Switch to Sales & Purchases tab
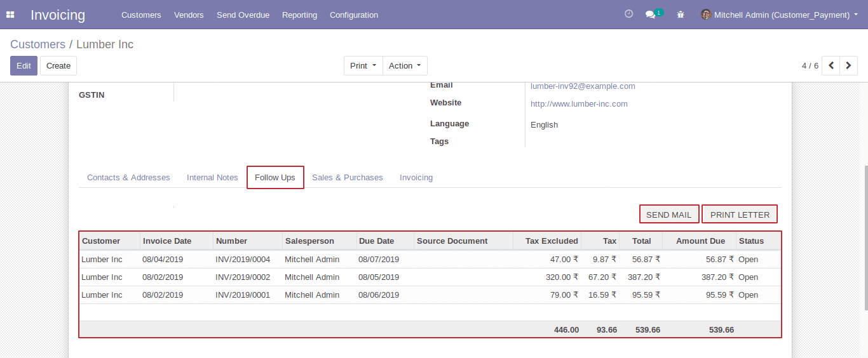868x358 pixels. (348, 178)
